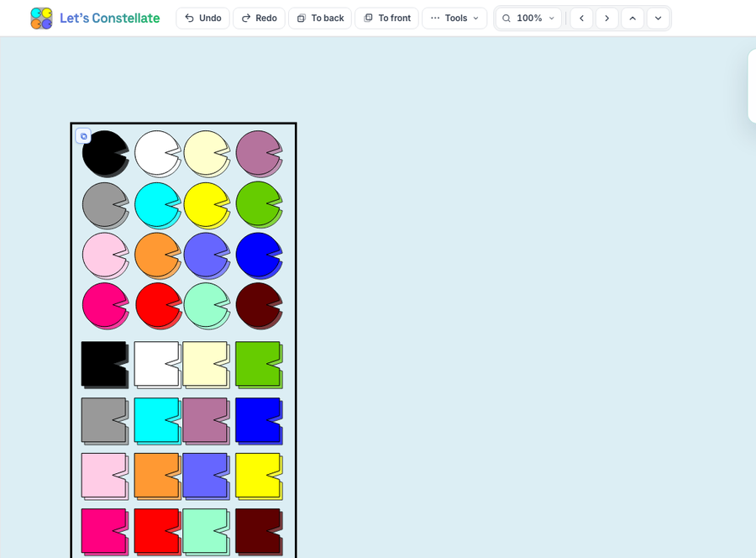Viewport: 756px width, 558px height.
Task: Select the mauve circle piece
Action: click(x=259, y=154)
